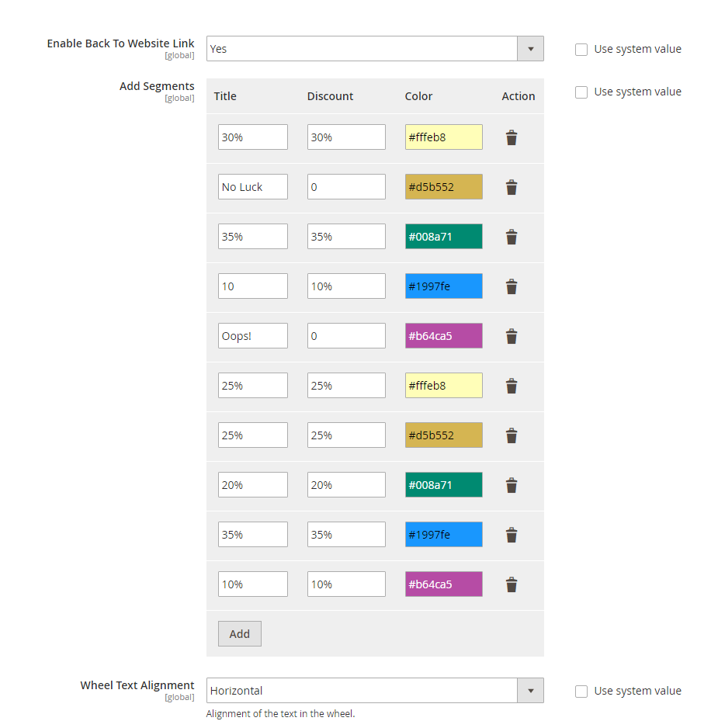Enable system value for Back To Website Link
This screenshot has width=711, height=728.
581,50
